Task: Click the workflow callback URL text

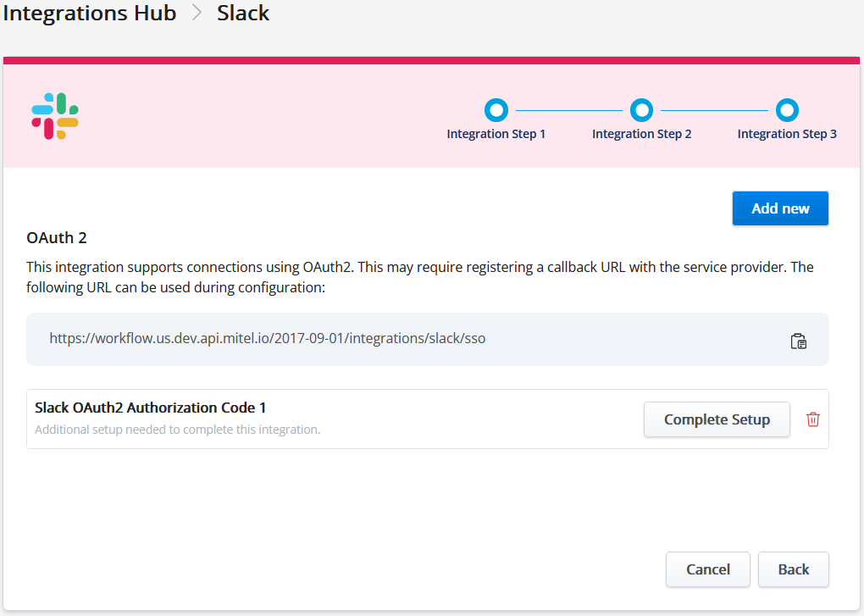Action: 267,338
